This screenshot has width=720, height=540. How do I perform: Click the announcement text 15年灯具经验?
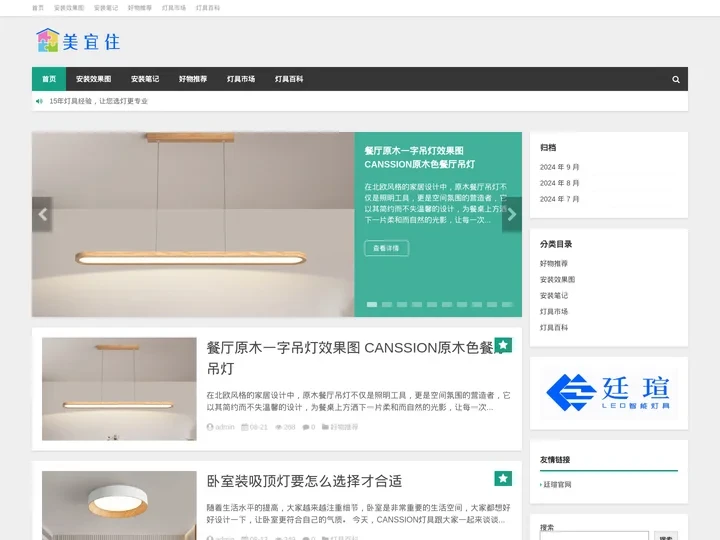pos(98,101)
